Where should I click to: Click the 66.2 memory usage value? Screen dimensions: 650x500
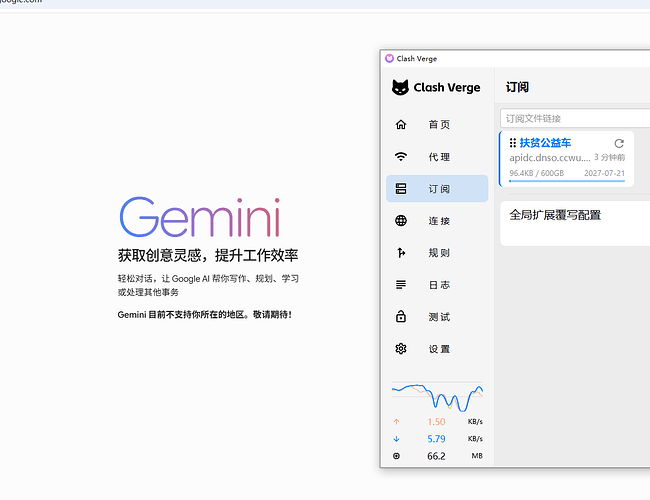tap(436, 456)
